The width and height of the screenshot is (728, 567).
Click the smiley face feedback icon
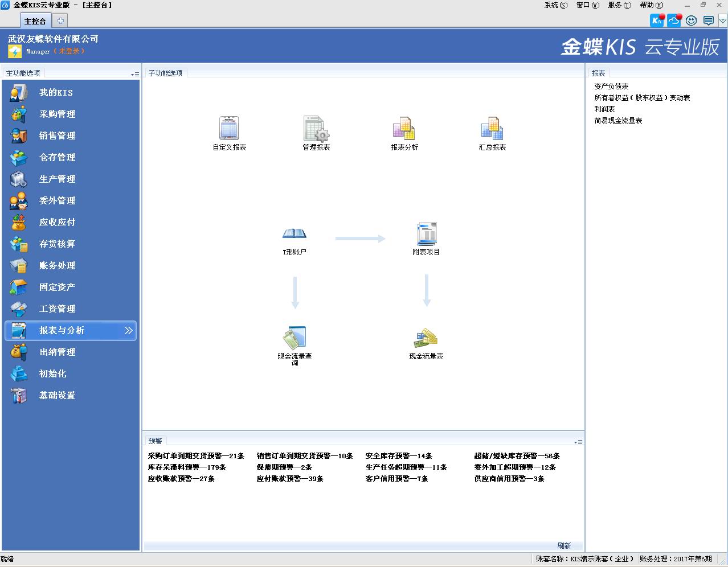[691, 20]
